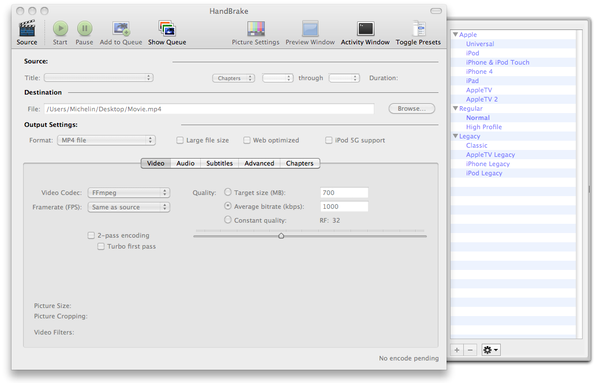Select the High Profile preset
The width and height of the screenshot is (600, 383).
(x=484, y=127)
